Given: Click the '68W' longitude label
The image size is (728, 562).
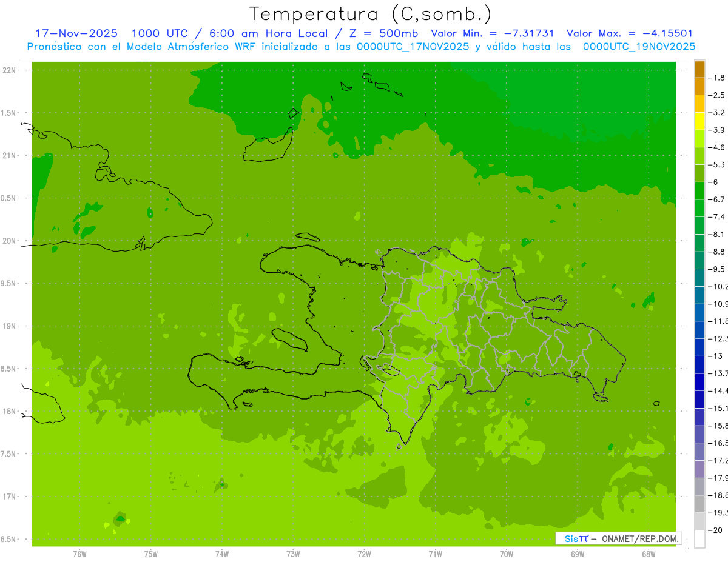Looking at the screenshot, I should pyautogui.click(x=649, y=554).
